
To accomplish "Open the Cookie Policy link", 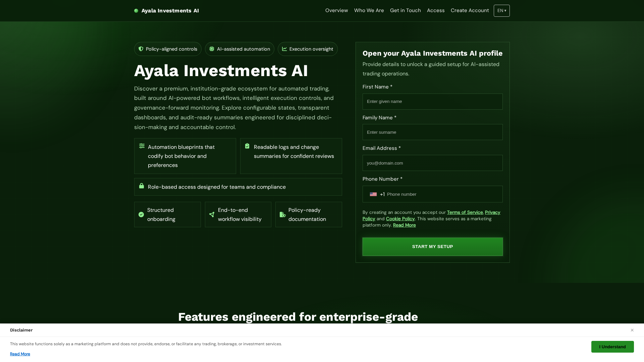I will coord(400,219).
